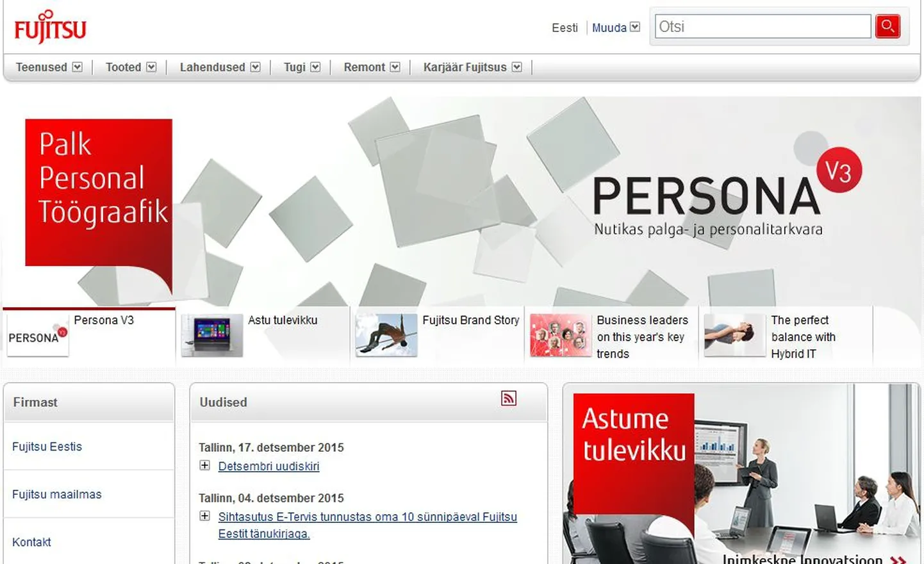Viewport: 924px width, 564px height.
Task: Expand the Lahendused menu arrow
Action: (255, 67)
